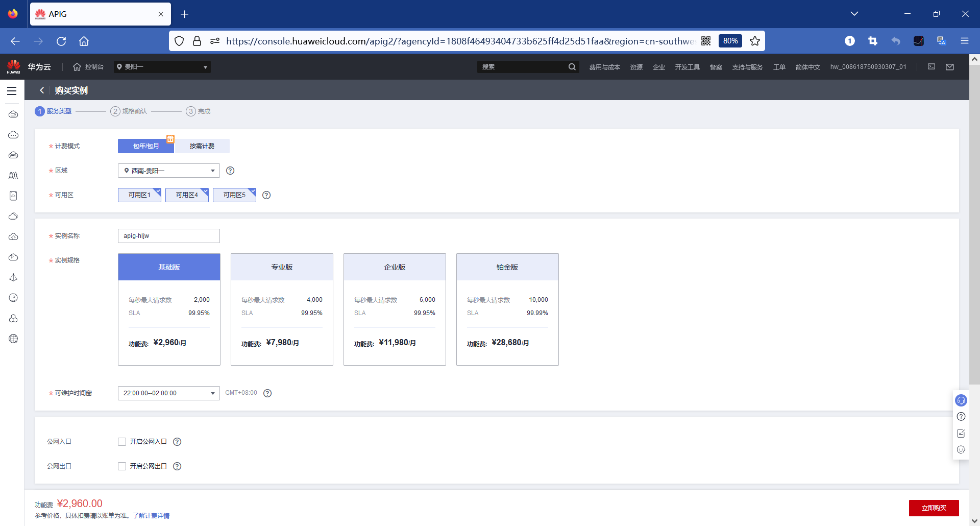Open a new browser tab
This screenshot has height=526, width=980.
click(x=185, y=14)
